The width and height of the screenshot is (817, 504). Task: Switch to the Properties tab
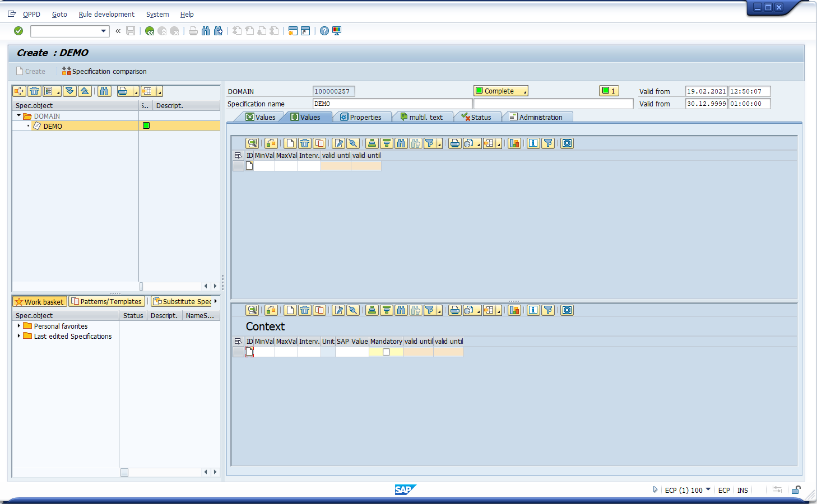point(361,117)
